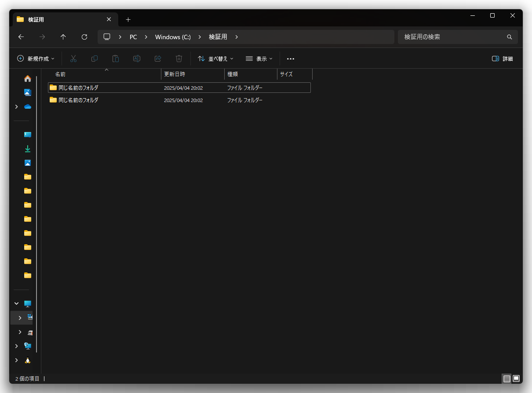Toggle the 詳細 details pane
532x393 pixels.
(503, 59)
